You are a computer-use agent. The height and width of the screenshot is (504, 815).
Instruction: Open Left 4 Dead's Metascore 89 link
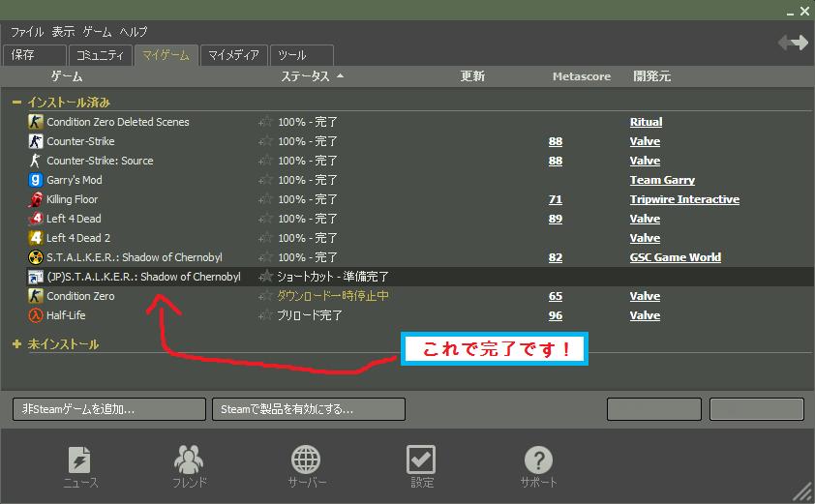pos(556,219)
